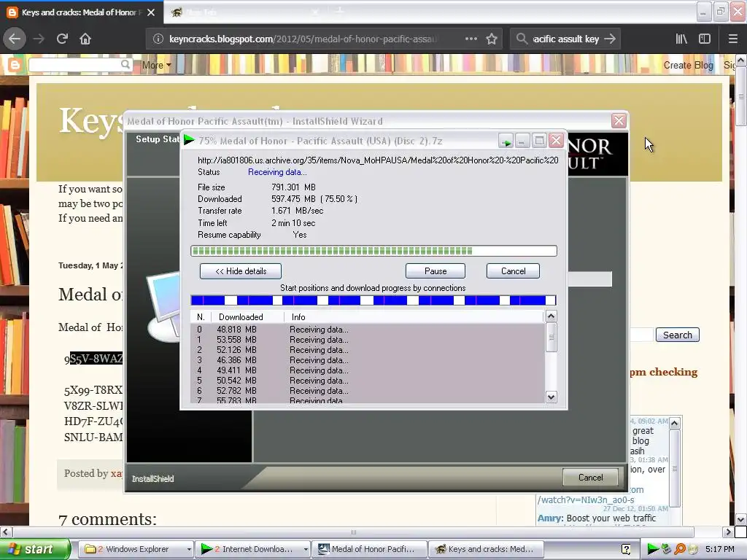
Task: Pause the current download
Action: [x=436, y=271]
